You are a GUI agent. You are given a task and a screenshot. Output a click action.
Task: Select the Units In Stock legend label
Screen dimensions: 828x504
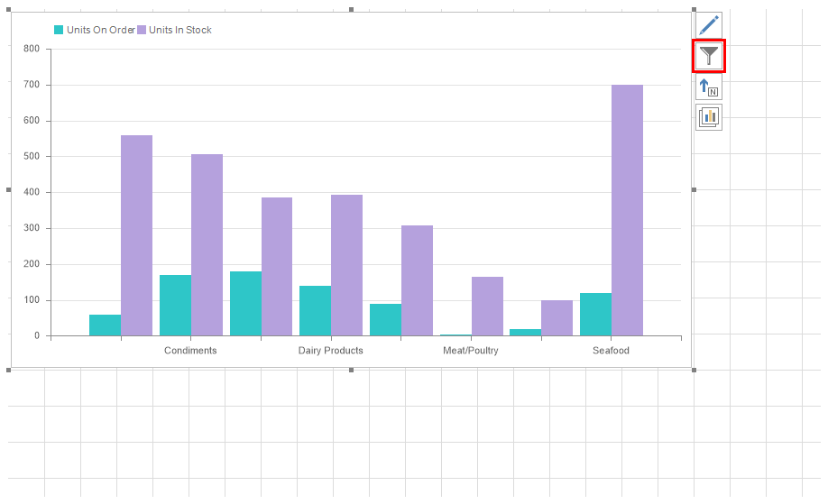(180, 30)
